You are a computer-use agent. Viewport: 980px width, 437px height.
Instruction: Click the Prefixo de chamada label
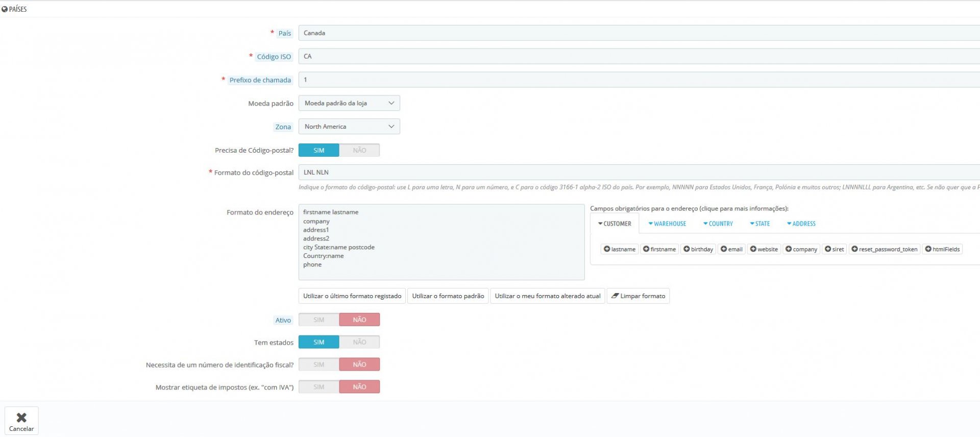260,80
